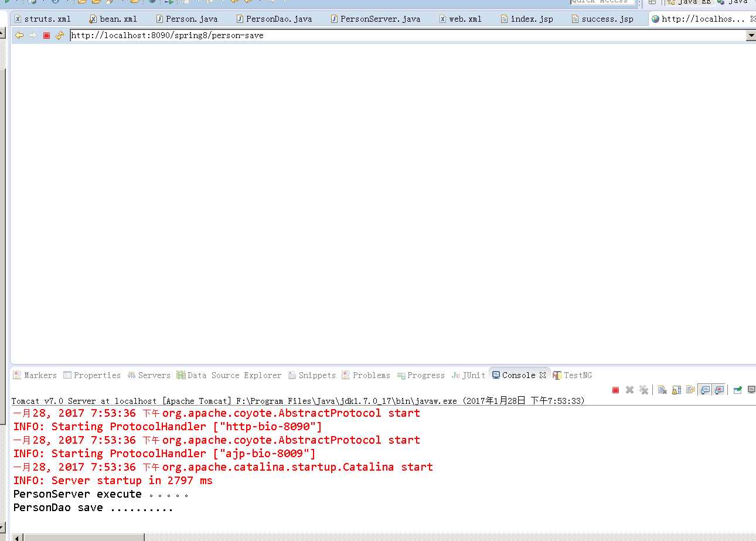Open the Servers view

click(149, 375)
